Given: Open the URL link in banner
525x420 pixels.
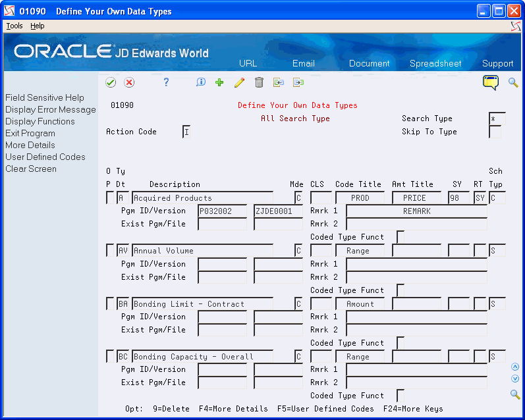Looking at the screenshot, I should (x=248, y=64).
